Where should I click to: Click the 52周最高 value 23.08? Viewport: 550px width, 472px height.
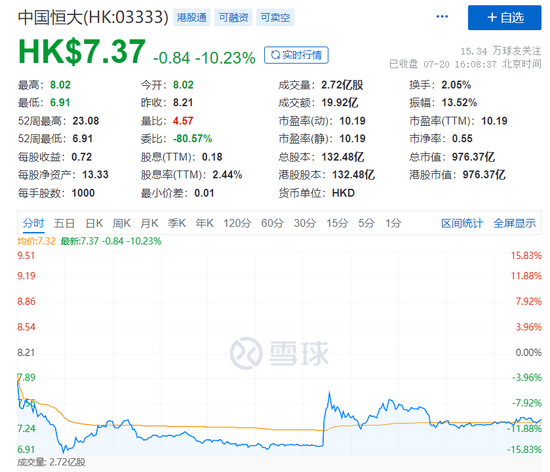86,121
